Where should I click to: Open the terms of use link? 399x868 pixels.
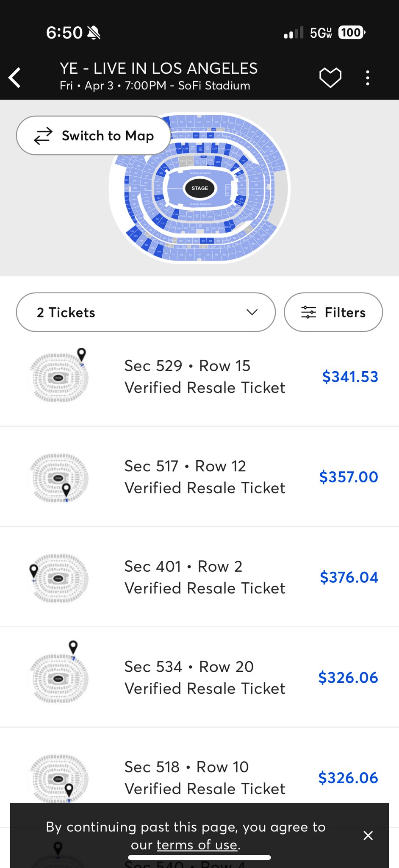(197, 845)
